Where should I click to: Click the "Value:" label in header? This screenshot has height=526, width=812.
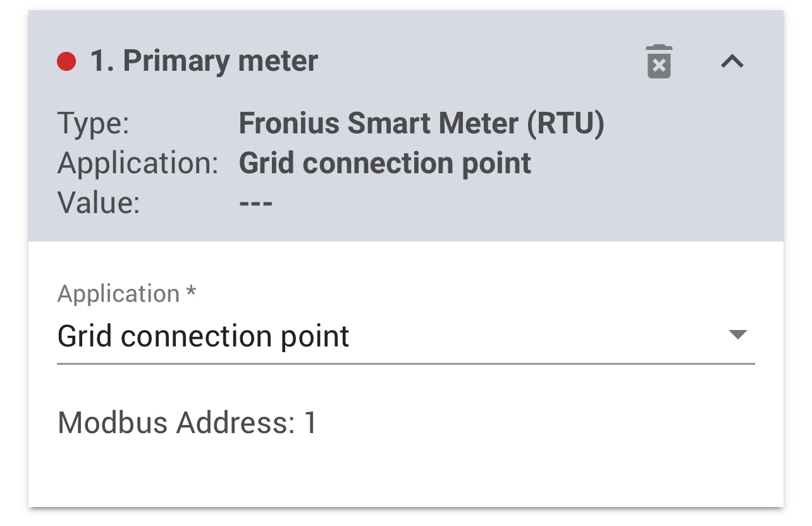click(x=98, y=203)
